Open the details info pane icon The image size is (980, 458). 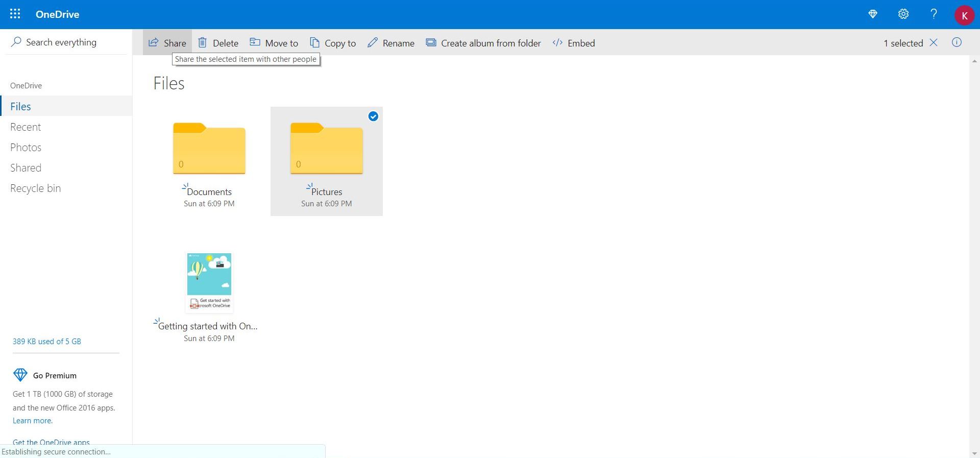tap(957, 42)
